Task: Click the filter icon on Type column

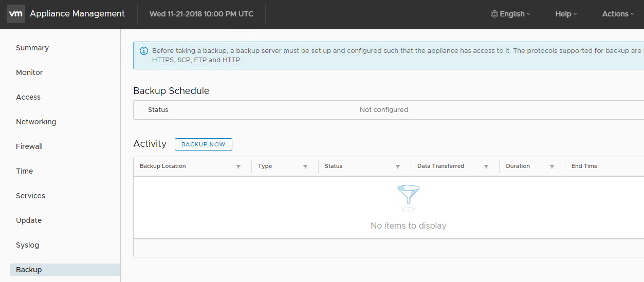Action: [x=305, y=166]
